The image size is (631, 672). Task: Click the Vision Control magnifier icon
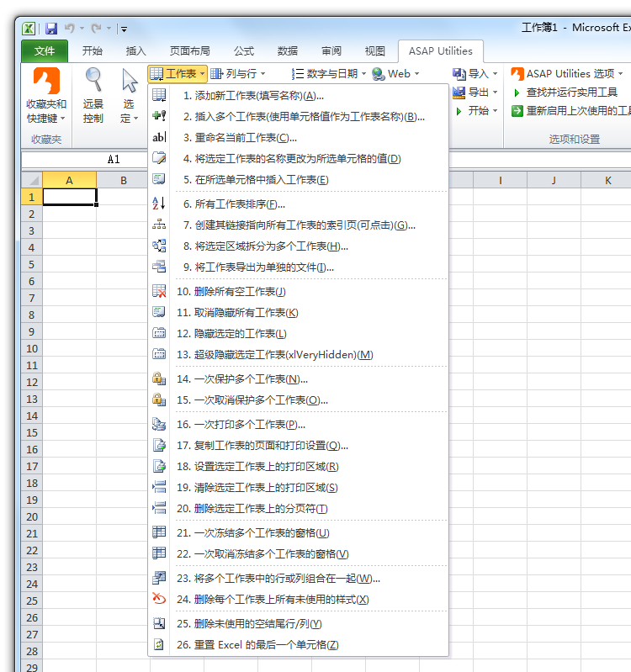[93, 80]
